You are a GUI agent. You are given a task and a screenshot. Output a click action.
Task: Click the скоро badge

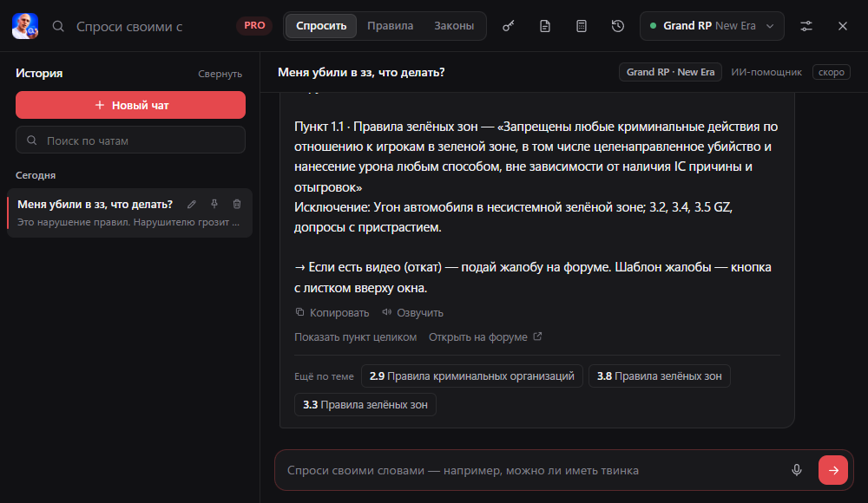(832, 72)
